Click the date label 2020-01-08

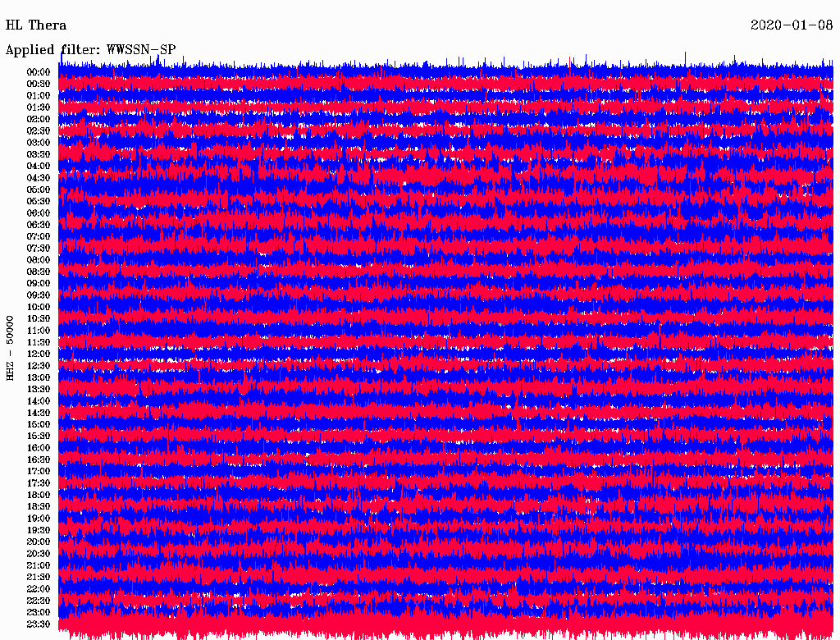(x=792, y=25)
